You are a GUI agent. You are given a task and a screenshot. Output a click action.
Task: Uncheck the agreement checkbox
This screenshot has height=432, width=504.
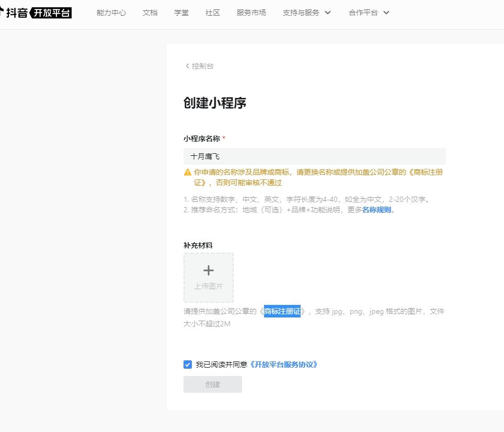tap(188, 365)
